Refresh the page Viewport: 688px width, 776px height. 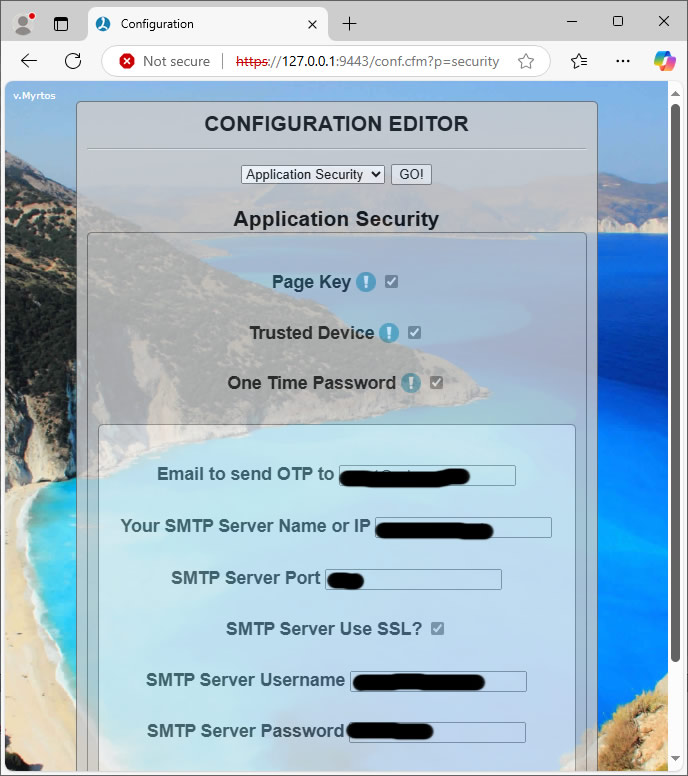pos(73,61)
